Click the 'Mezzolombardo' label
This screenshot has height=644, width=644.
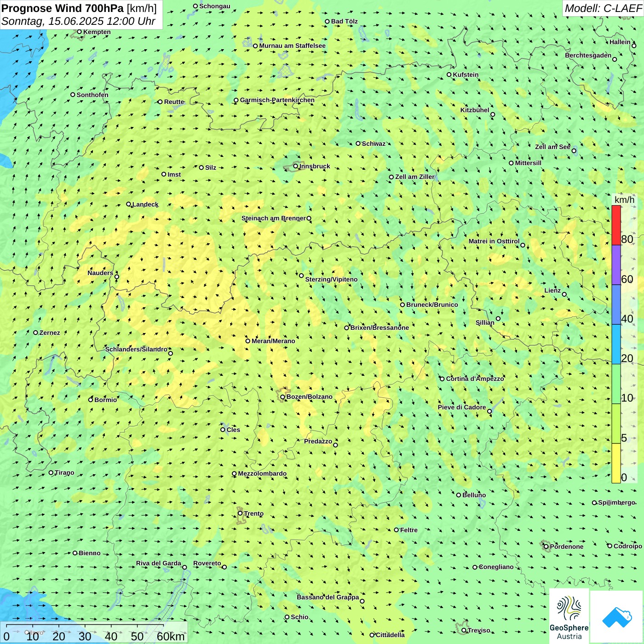[x=262, y=473]
